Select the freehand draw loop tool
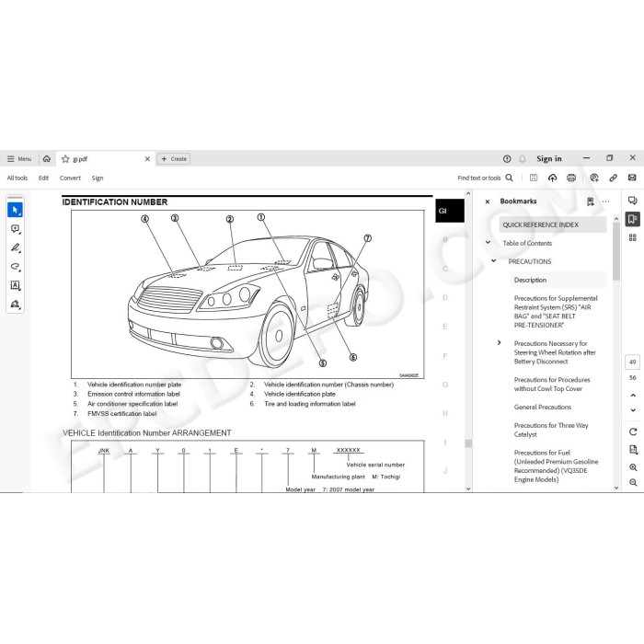Image resolution: width=644 pixels, height=644 pixels. tap(16, 267)
